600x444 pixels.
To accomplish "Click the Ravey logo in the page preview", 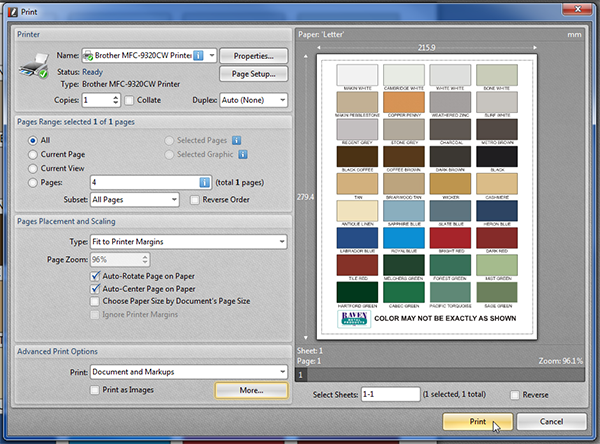I will (354, 319).
